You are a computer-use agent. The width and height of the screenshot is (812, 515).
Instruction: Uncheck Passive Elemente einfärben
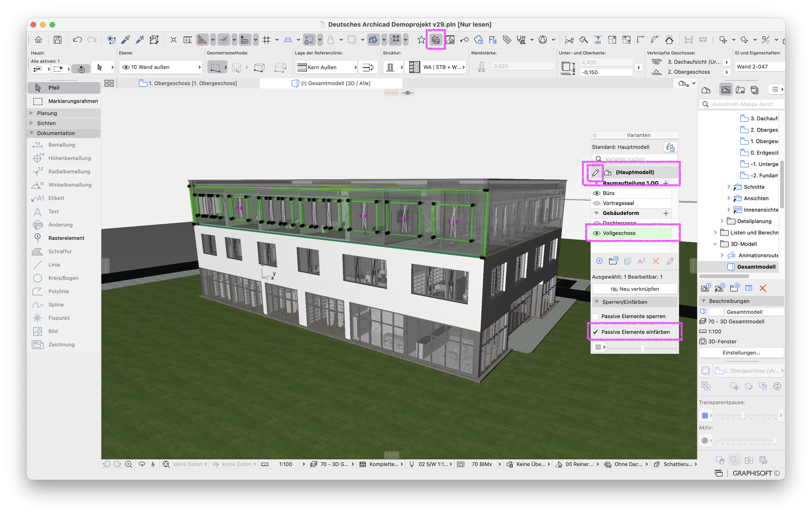(596, 332)
